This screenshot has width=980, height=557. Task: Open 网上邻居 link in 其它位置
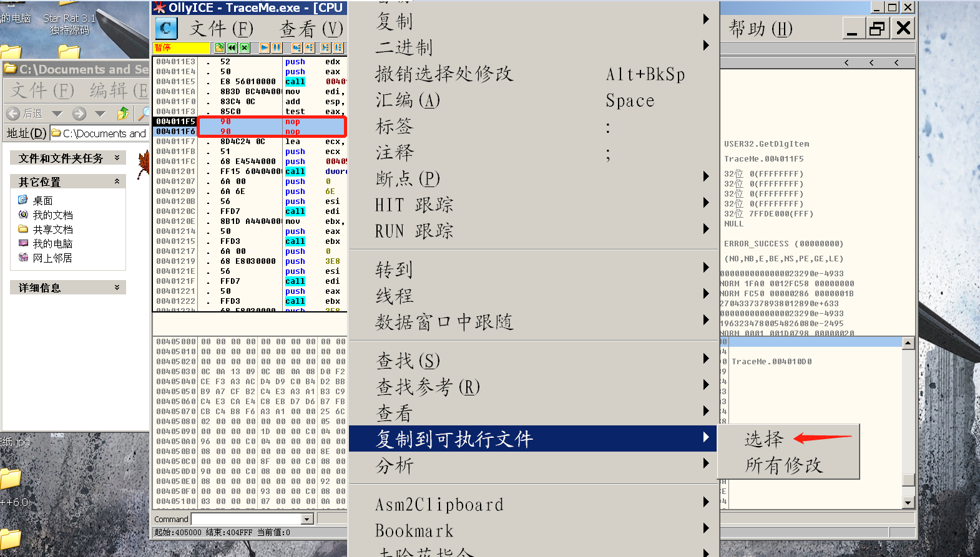pos(53,258)
